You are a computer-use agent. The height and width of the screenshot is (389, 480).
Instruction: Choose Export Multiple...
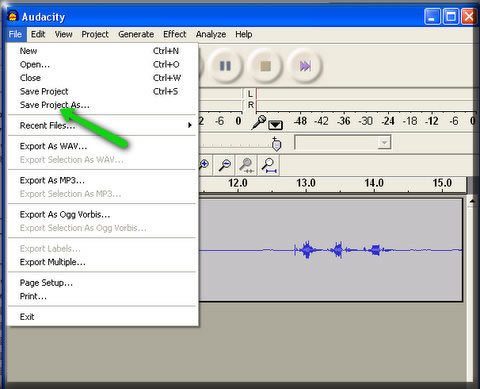tap(103, 262)
